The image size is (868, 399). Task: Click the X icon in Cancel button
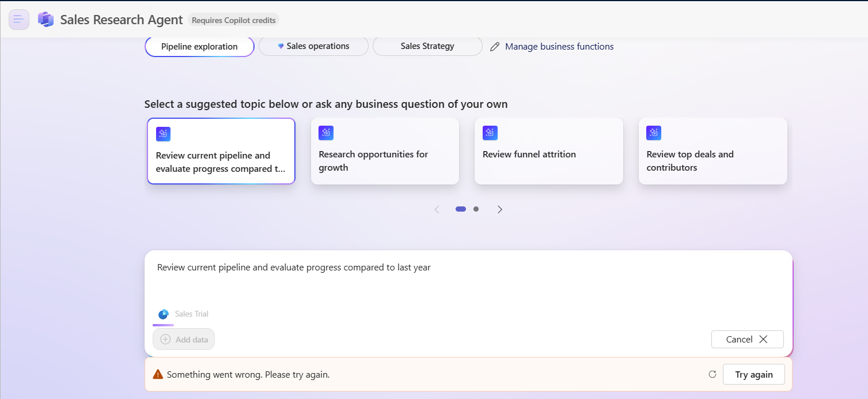pos(763,340)
